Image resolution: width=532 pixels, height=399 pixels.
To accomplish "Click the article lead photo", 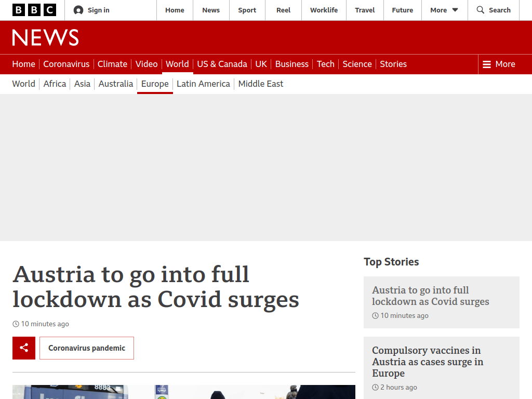I will pos(184,392).
